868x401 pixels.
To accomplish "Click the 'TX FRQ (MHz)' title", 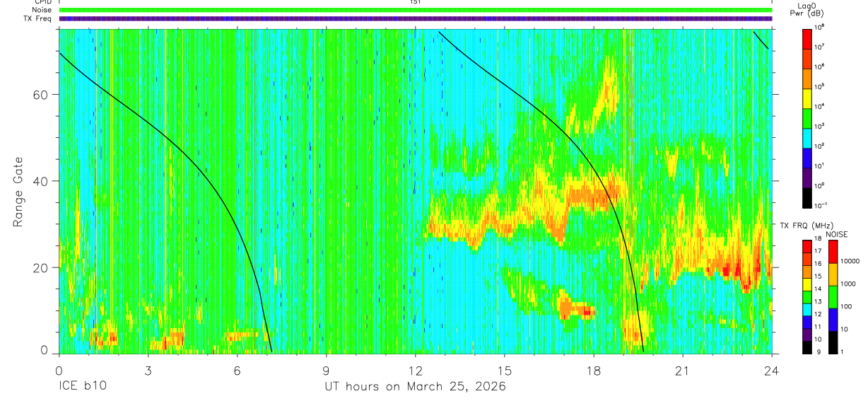I will tap(807, 226).
